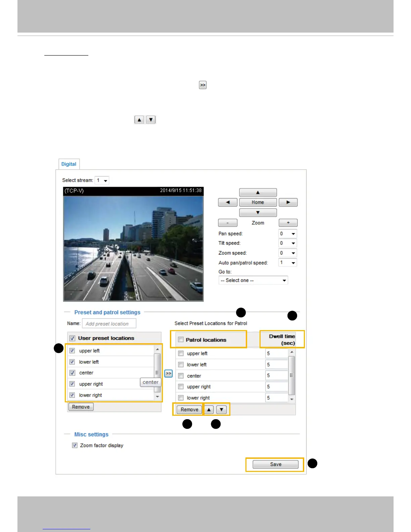Pan camera left with the left arrow button
This screenshot has width=411, height=532.
coord(228,202)
